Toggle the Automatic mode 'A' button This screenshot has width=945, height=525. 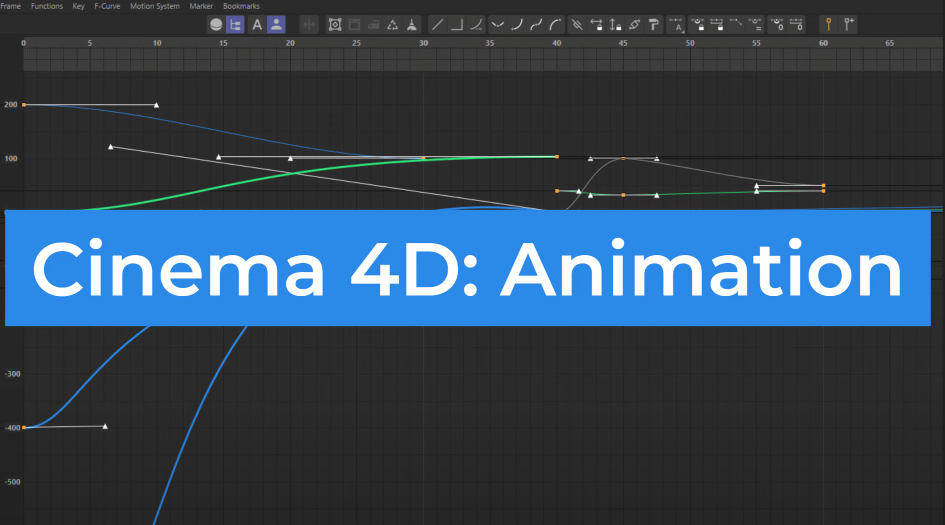[x=256, y=24]
